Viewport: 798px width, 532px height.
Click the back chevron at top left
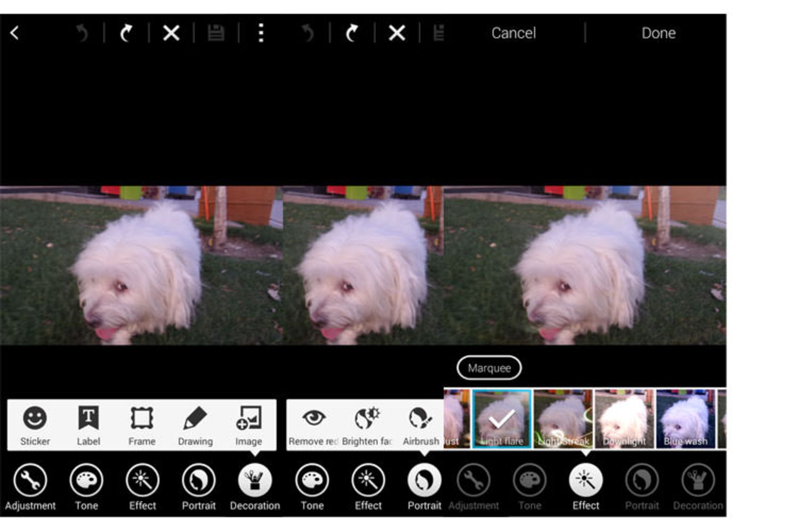14,33
